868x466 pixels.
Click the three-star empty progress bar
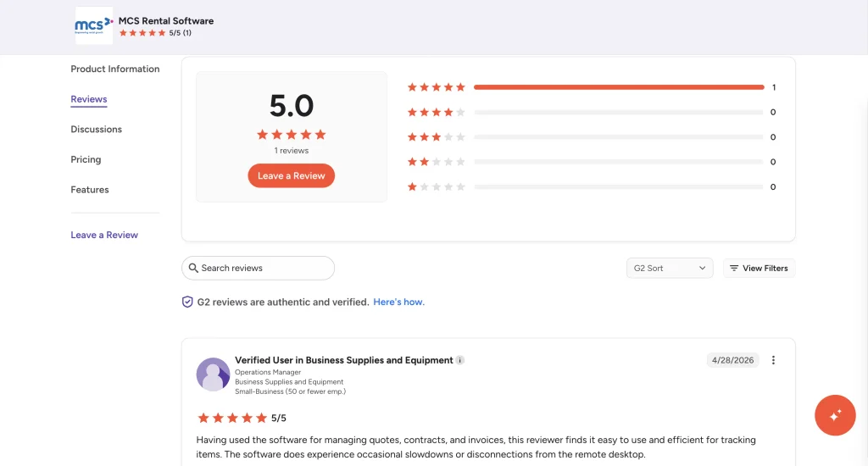coord(619,137)
